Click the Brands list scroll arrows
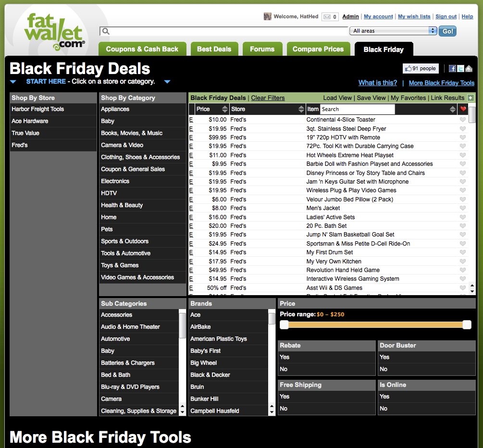 pos(272,409)
